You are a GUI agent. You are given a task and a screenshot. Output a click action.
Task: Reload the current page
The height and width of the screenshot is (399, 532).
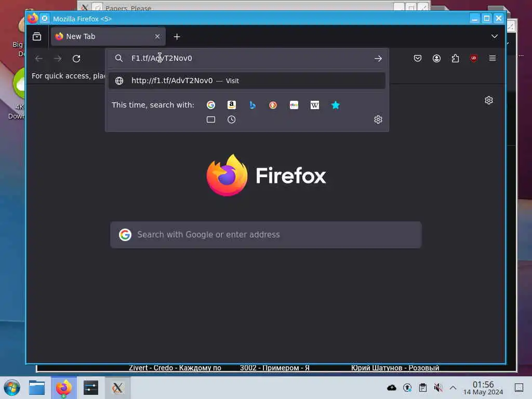point(77,58)
